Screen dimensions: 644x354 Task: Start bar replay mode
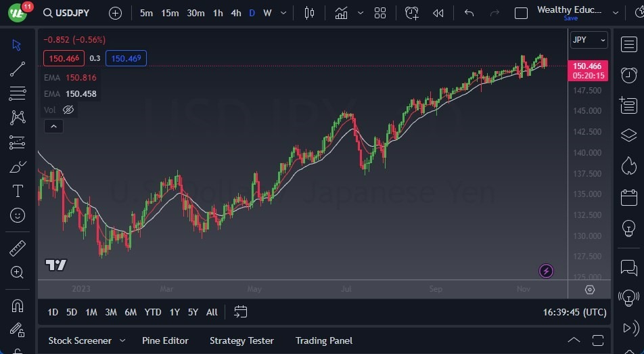pyautogui.click(x=438, y=13)
